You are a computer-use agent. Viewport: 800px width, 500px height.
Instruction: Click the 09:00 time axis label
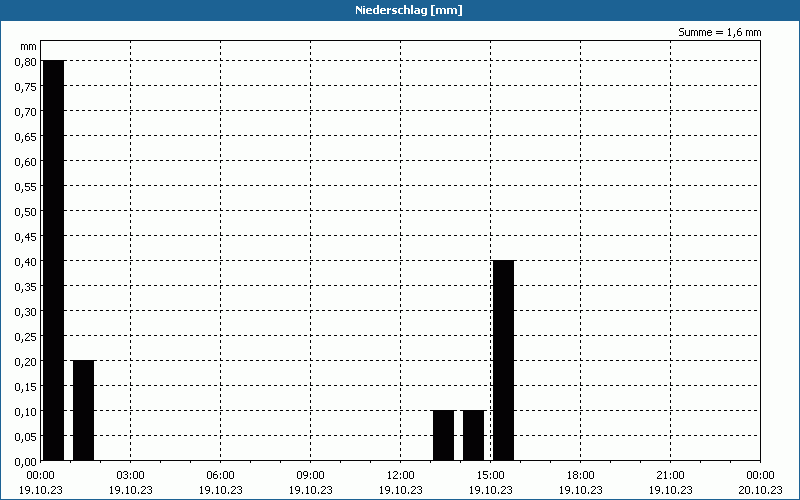coord(311,476)
